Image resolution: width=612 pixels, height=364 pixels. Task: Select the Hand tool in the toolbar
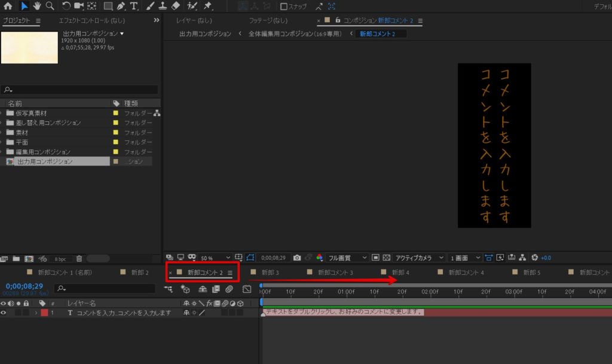36,6
